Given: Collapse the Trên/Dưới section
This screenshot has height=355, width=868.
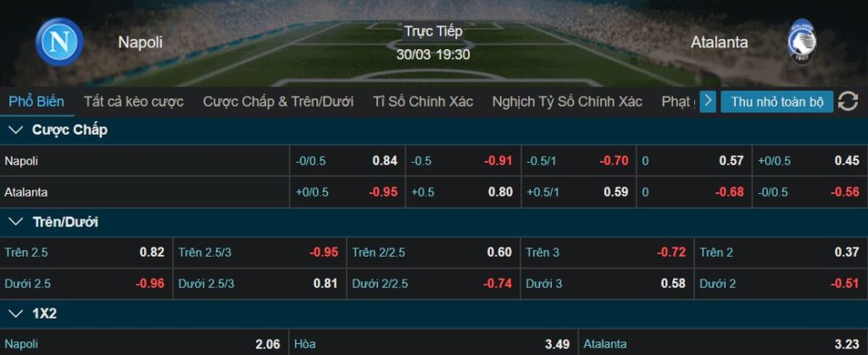Looking at the screenshot, I should click(14, 222).
